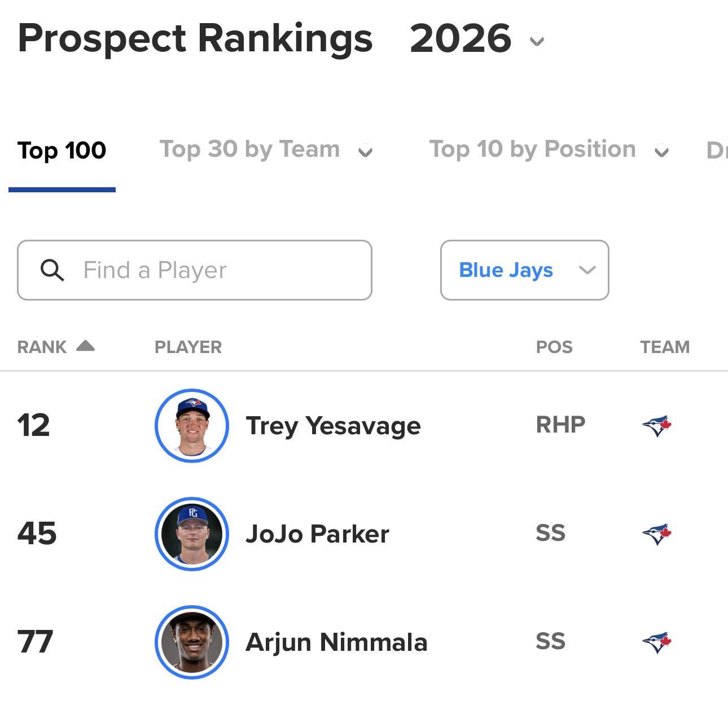This screenshot has width=728, height=701.
Task: Expand the Blue Jays team filter
Action: (x=587, y=270)
